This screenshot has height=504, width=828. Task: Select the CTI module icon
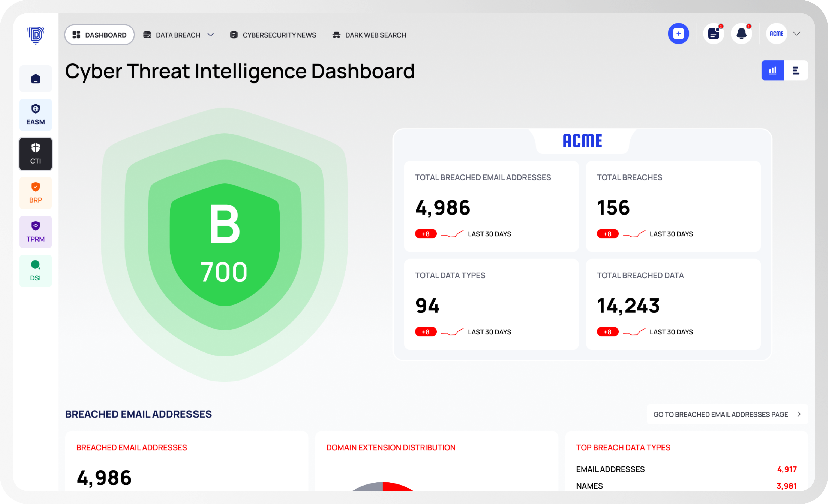click(36, 154)
